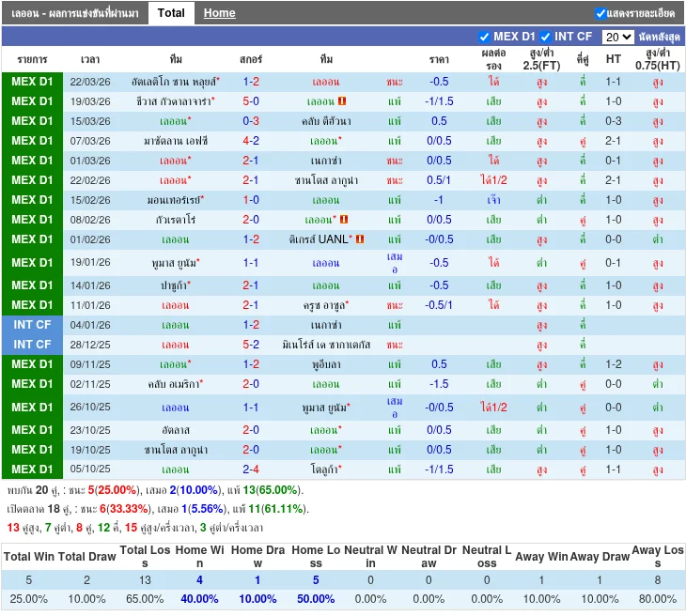This screenshot has height=616, width=686.
Task: Click the 1-2 score of 22/03/26 match
Action: pyautogui.click(x=251, y=82)
